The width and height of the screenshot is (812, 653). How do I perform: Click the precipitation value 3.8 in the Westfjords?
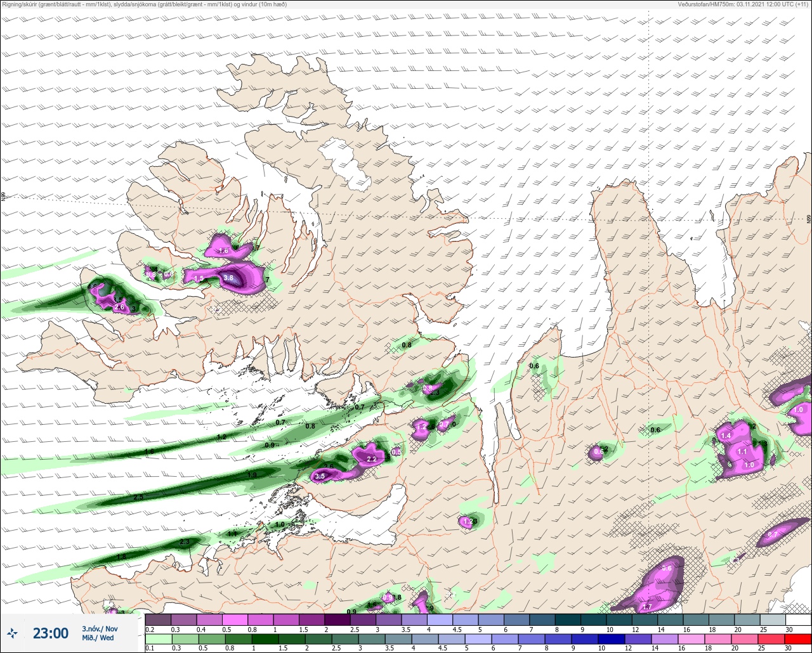(x=229, y=278)
